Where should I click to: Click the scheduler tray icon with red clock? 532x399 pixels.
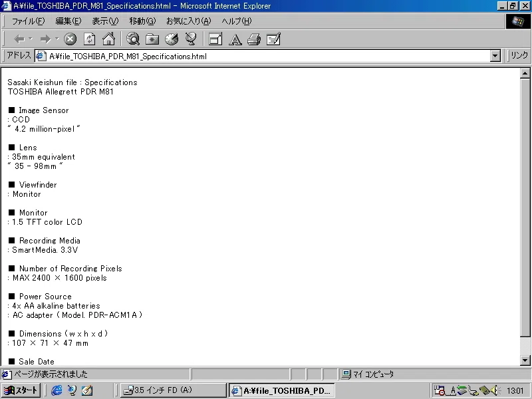pos(440,390)
